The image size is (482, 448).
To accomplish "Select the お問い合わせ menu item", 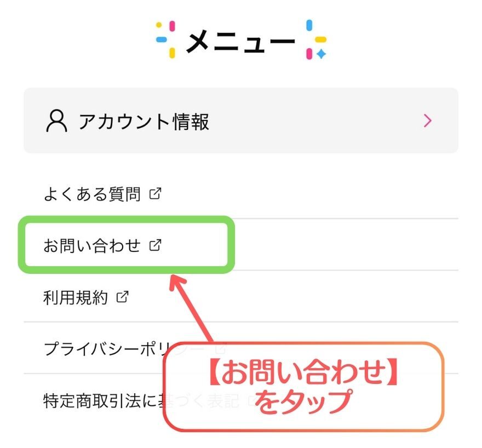I will point(93,245).
